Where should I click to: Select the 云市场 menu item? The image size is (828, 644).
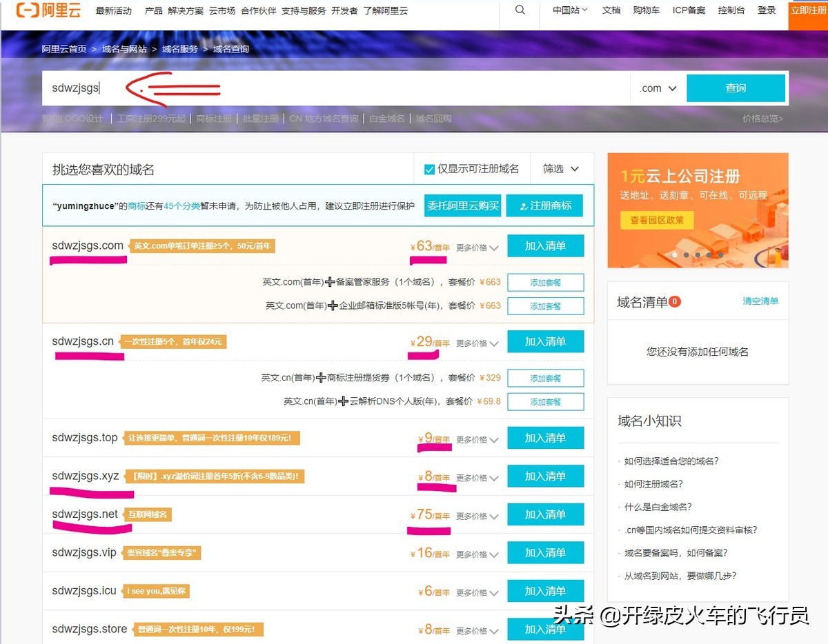pyautogui.click(x=221, y=10)
